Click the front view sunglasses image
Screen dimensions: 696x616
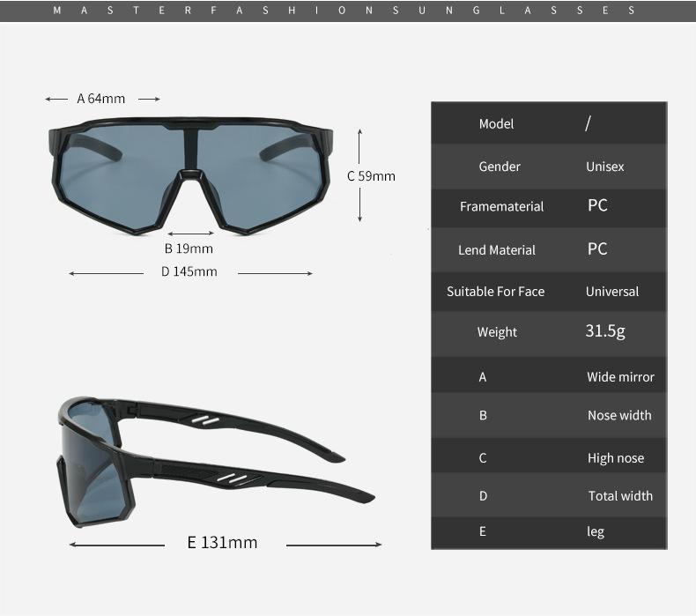tap(190, 174)
